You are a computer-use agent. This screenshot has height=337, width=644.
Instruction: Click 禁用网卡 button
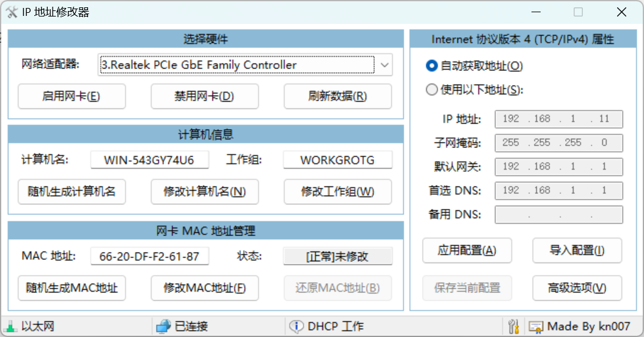click(x=204, y=96)
